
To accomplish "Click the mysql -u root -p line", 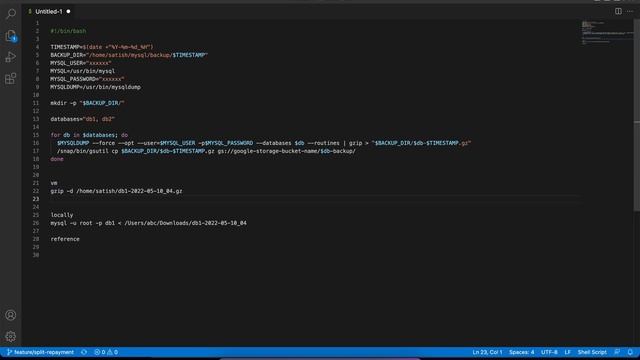I will point(149,223).
